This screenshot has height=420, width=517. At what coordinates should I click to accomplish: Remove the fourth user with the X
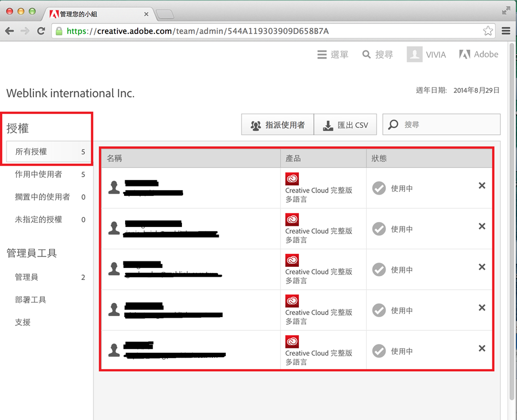click(482, 308)
